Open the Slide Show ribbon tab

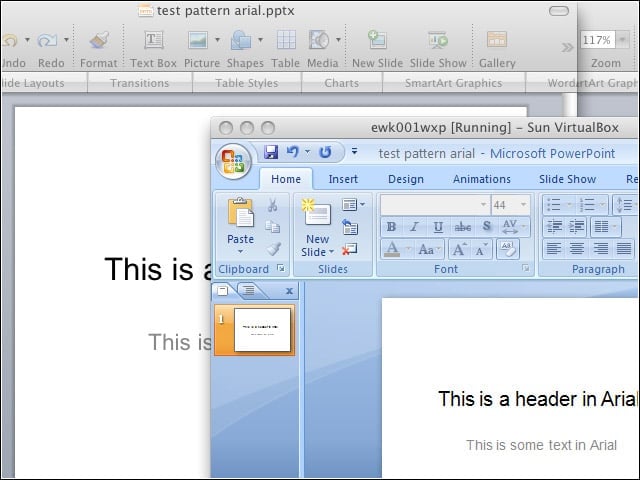pyautogui.click(x=567, y=179)
